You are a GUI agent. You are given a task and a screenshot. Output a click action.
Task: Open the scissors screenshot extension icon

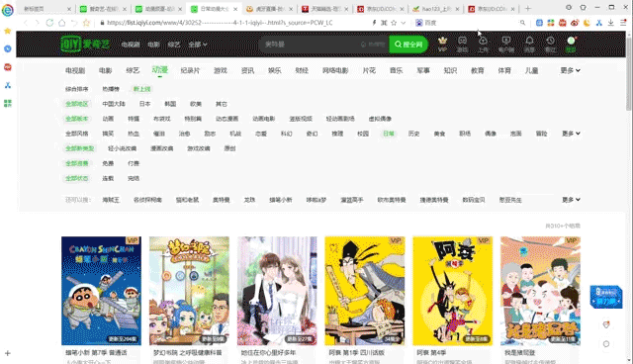tap(599, 23)
